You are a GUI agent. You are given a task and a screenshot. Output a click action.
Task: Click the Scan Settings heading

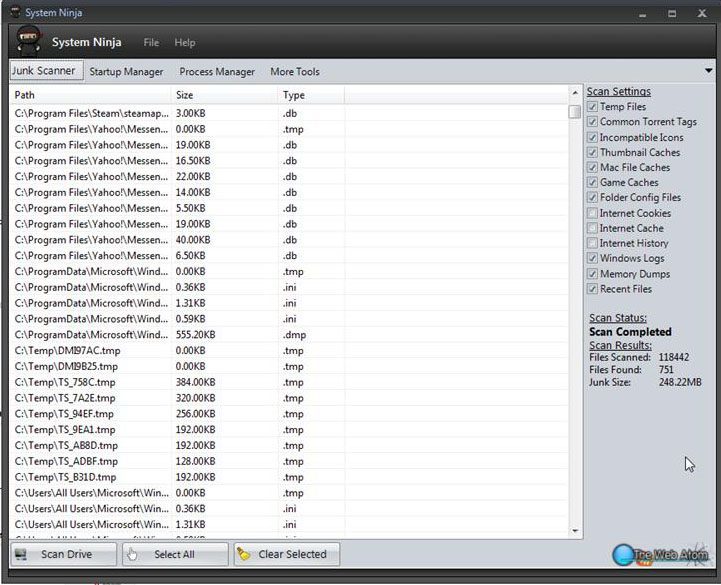point(618,92)
